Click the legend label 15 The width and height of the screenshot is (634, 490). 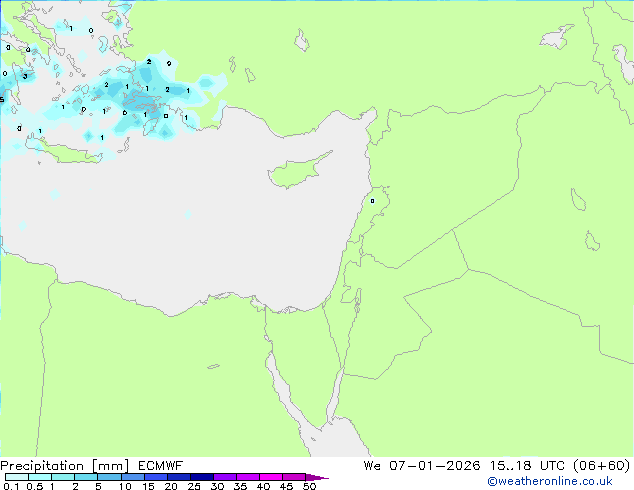pyautogui.click(x=148, y=486)
